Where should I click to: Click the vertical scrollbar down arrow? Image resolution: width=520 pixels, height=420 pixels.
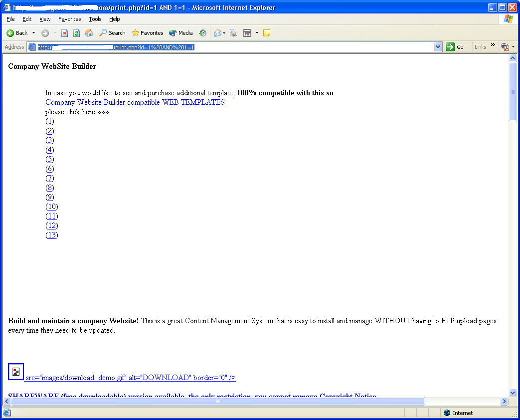tap(513, 393)
